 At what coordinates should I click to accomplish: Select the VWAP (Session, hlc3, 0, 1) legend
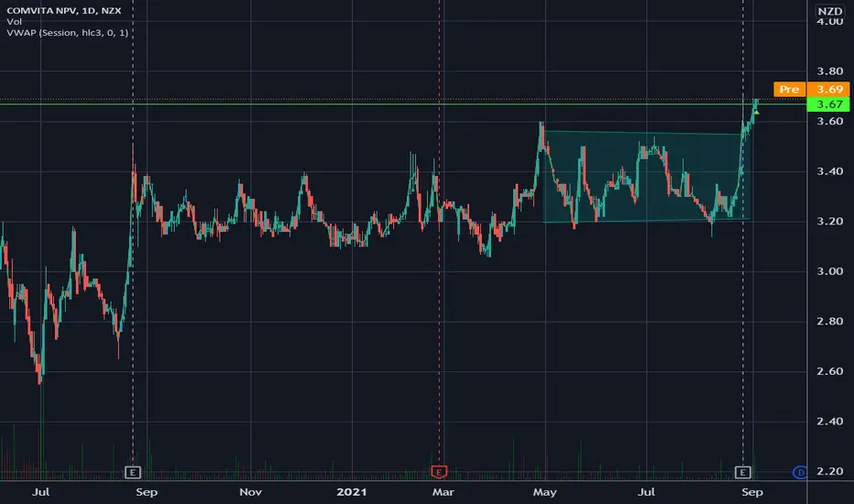coord(68,33)
